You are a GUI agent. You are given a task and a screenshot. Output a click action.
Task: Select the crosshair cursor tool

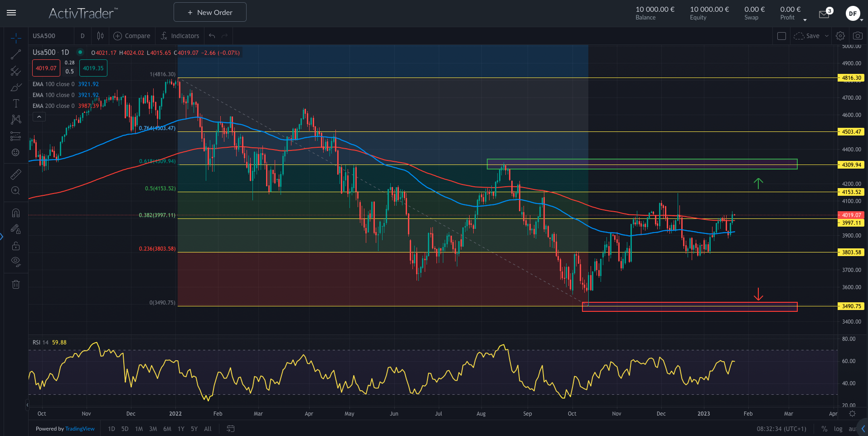(x=16, y=38)
